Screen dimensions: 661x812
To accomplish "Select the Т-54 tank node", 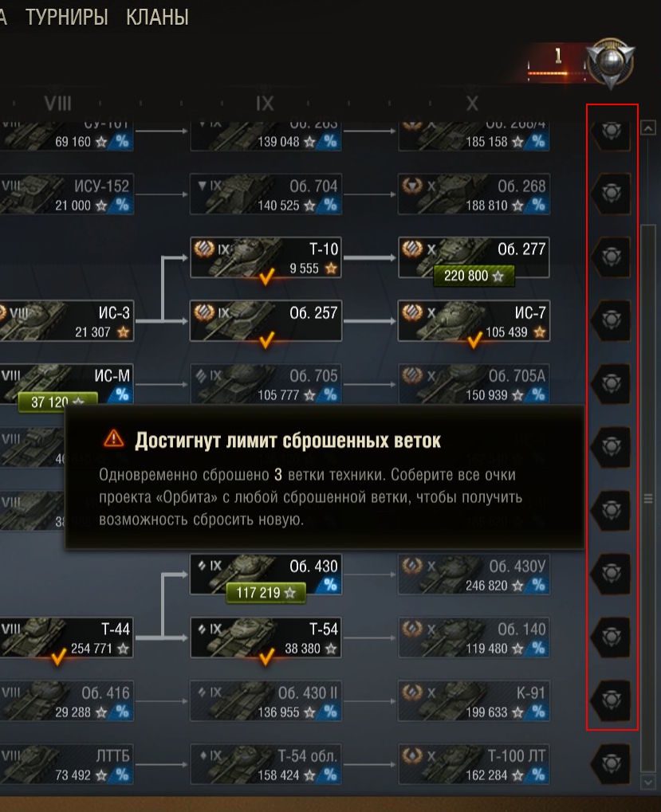I will pos(266,637).
